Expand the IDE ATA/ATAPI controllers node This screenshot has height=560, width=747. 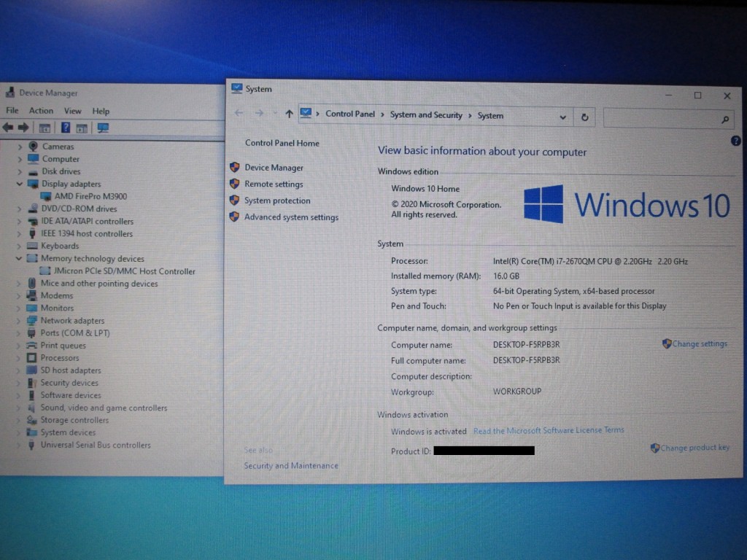point(20,222)
